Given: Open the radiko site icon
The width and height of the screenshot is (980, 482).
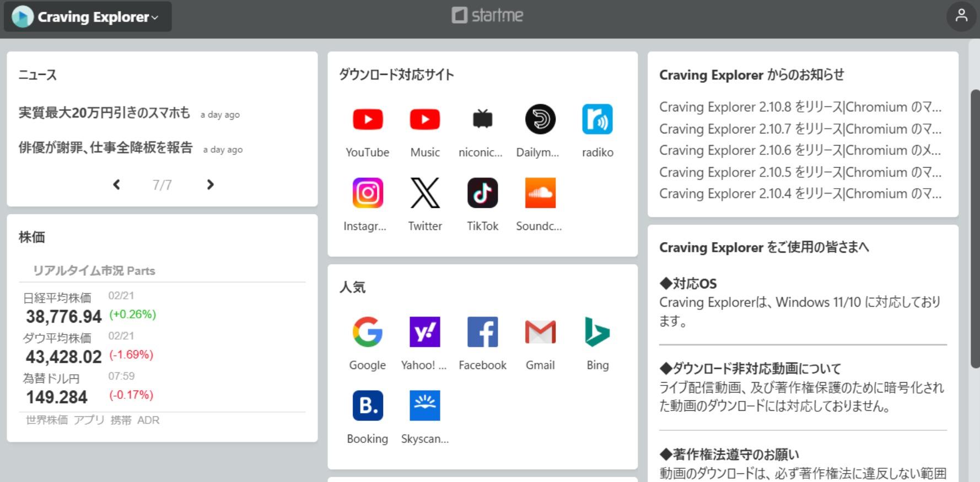Looking at the screenshot, I should (x=597, y=119).
